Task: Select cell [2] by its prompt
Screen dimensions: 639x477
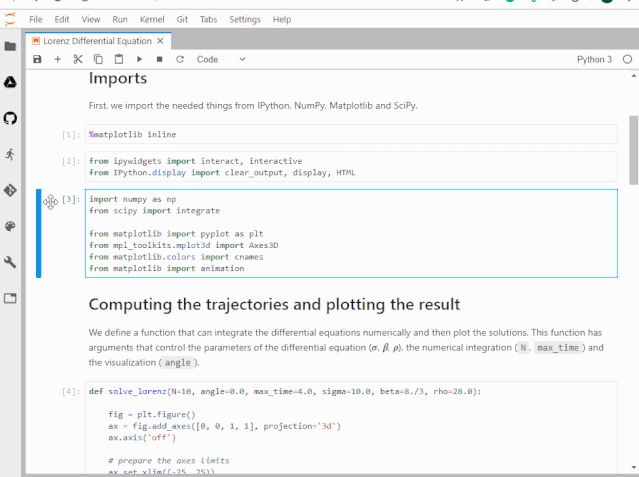Action: point(71,161)
